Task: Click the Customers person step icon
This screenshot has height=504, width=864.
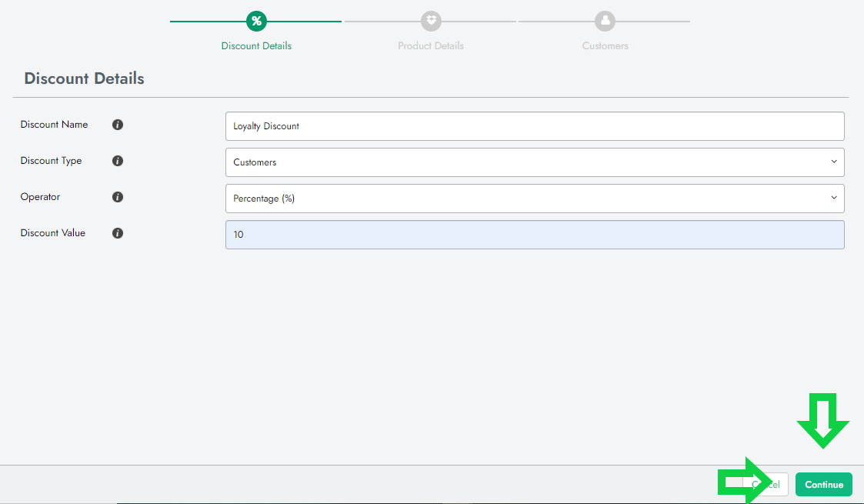Action: point(605,21)
